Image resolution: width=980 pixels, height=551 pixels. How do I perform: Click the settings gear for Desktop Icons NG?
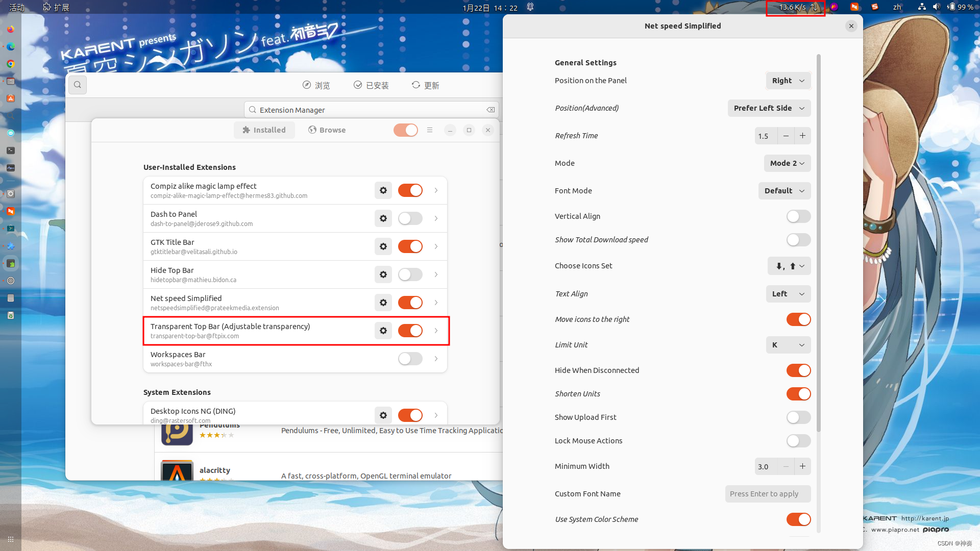pos(384,414)
